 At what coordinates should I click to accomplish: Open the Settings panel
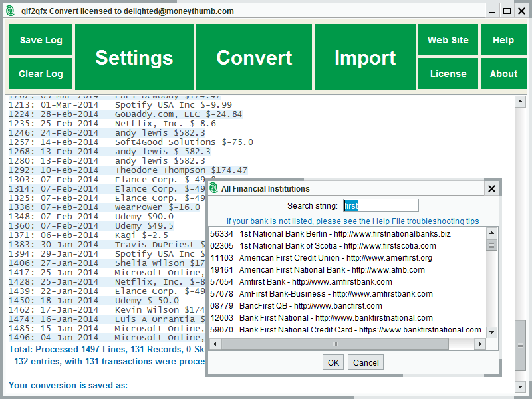coord(134,57)
